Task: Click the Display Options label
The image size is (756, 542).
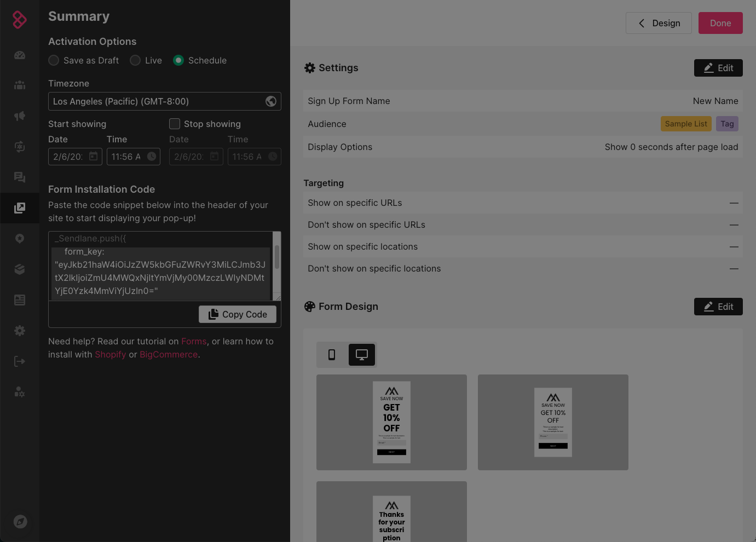Action: (x=340, y=147)
